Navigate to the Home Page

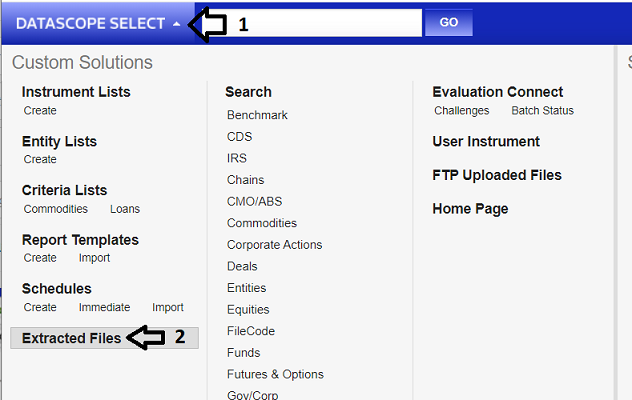point(470,209)
